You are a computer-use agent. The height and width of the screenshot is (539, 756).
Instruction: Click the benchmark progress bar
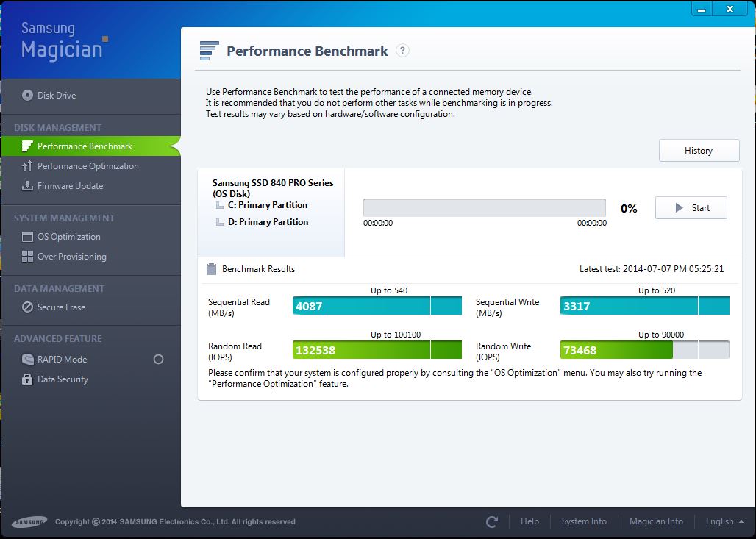[x=484, y=207]
